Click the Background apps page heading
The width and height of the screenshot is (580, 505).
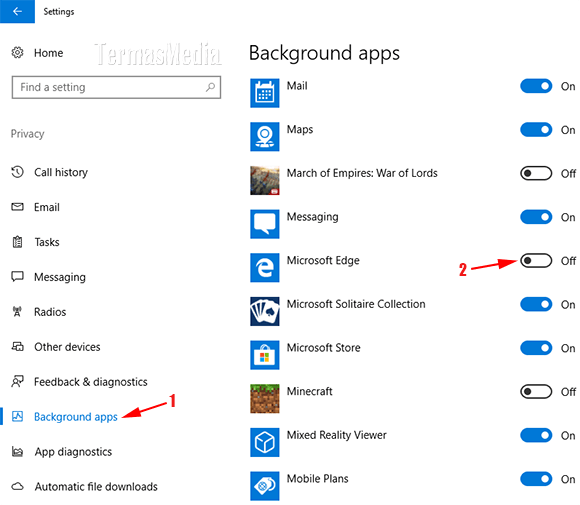[x=324, y=54]
